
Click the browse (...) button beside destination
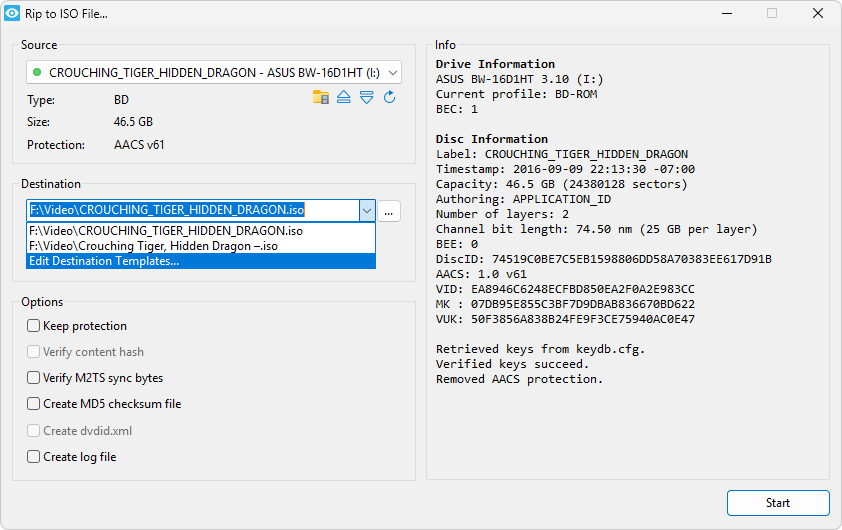pyautogui.click(x=390, y=211)
